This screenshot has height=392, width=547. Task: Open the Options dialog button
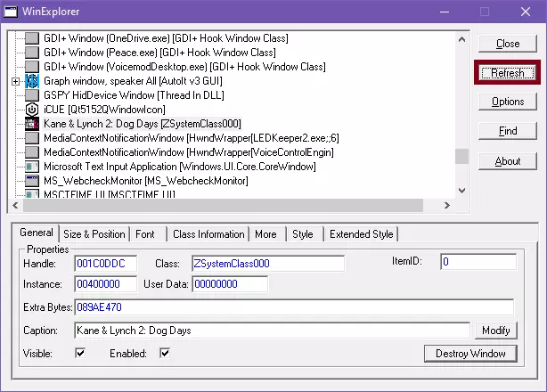coord(508,102)
